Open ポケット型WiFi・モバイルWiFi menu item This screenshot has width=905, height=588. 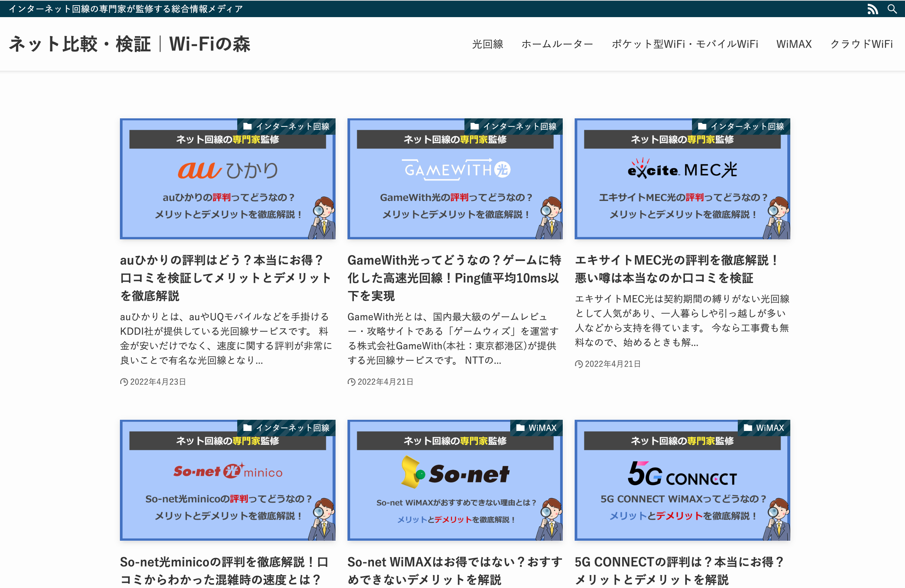685,44
